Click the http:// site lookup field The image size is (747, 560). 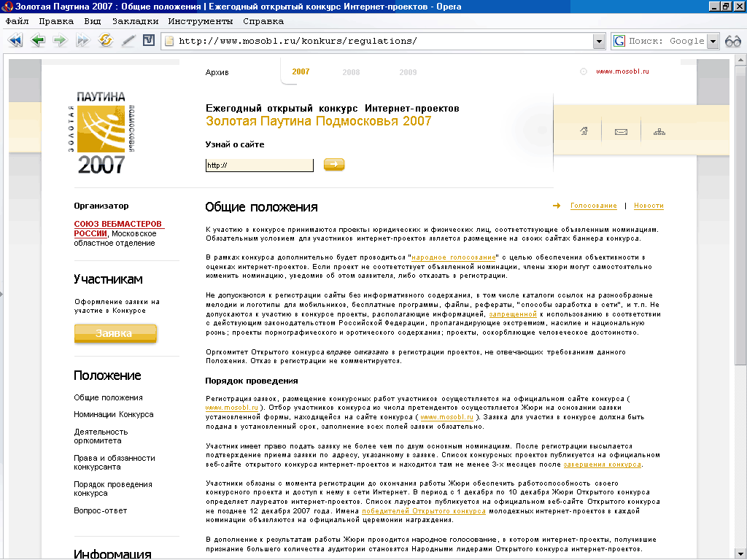point(260,166)
